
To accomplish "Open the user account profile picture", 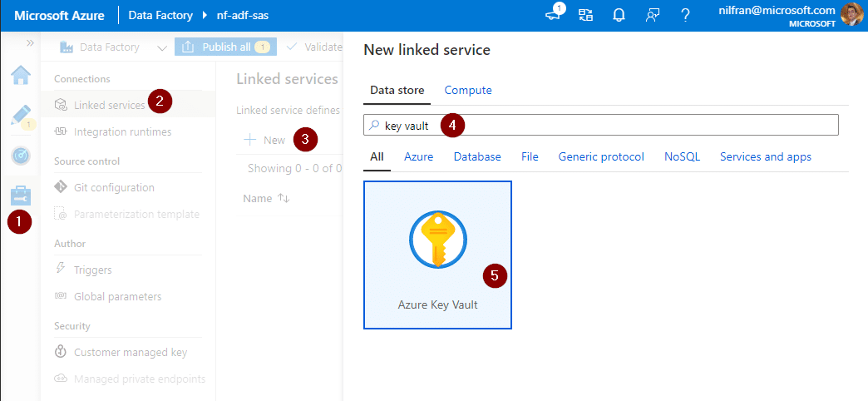I will click(852, 15).
